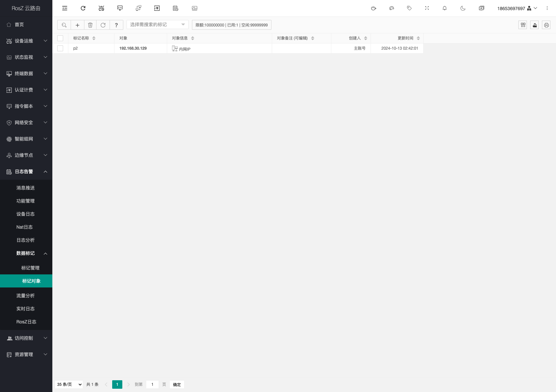This screenshot has width=556, height=392.
Task: Click the page number input field
Action: click(x=152, y=384)
